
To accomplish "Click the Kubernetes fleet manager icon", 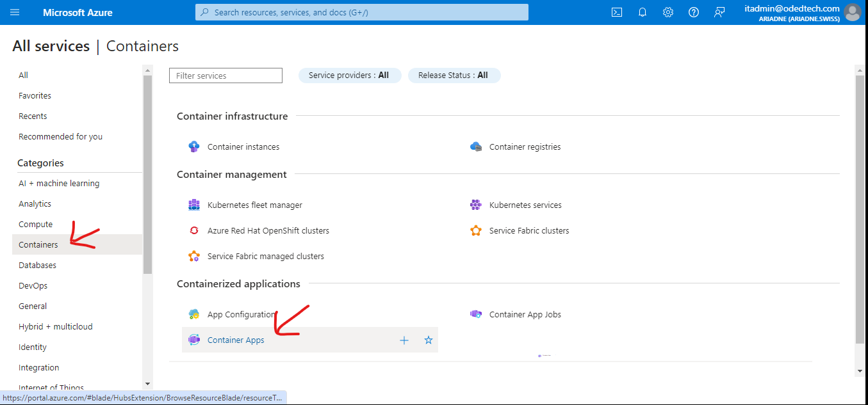I will point(194,205).
